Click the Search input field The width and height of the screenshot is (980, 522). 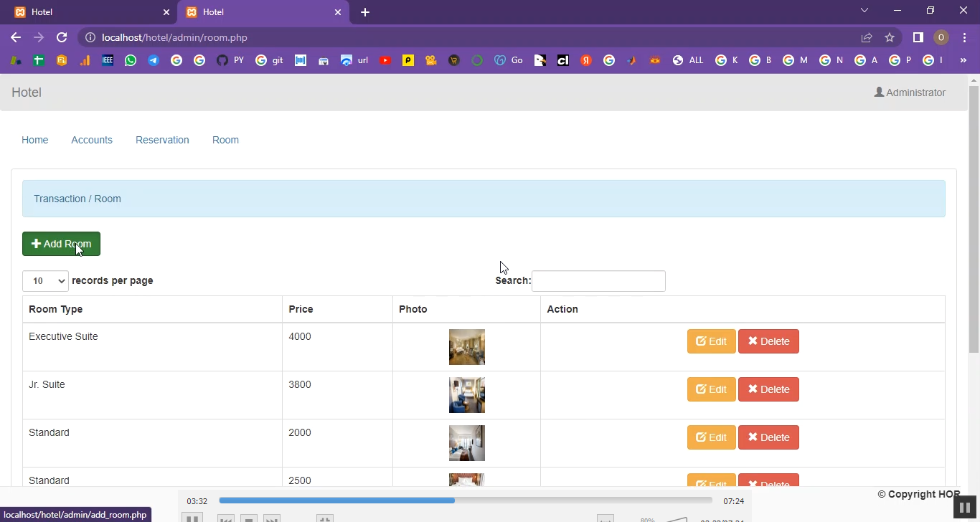coord(598,281)
